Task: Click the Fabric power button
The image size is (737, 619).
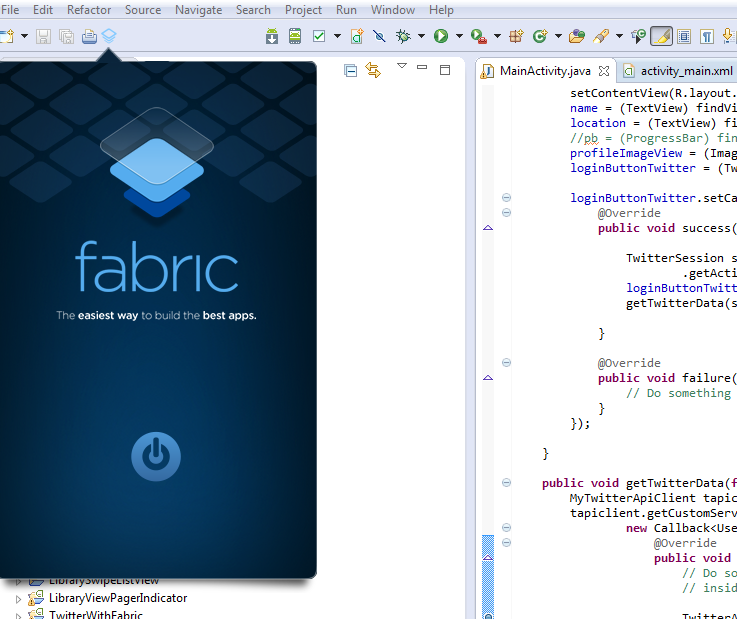Action: [x=156, y=456]
